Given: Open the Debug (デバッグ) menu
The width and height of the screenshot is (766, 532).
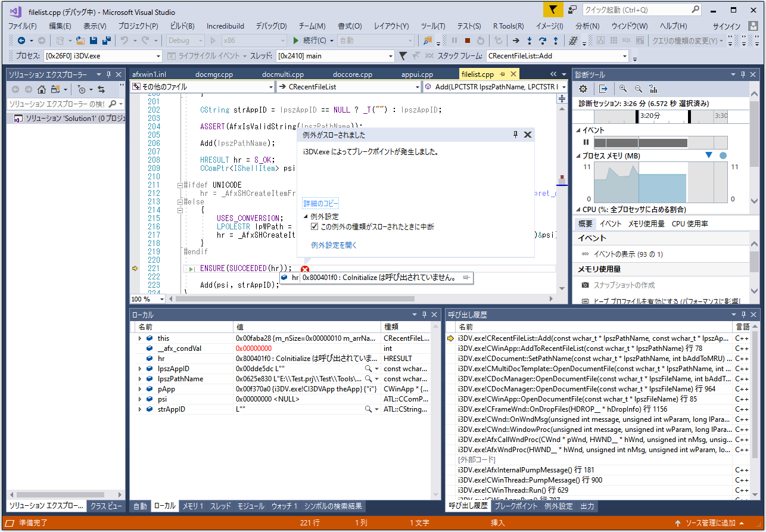Looking at the screenshot, I should pos(271,26).
